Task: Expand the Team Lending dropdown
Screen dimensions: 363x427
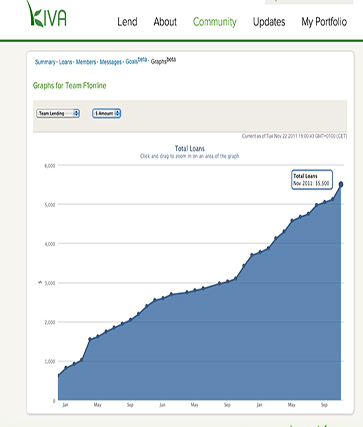Action: 58,113
